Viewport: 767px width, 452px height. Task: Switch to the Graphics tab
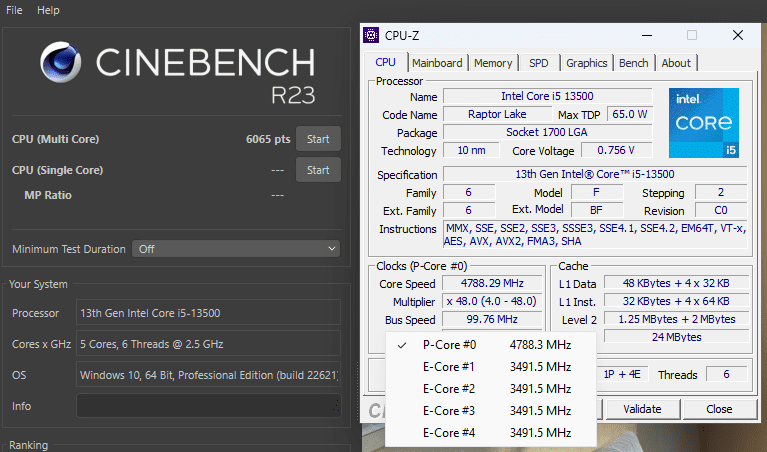(x=587, y=63)
